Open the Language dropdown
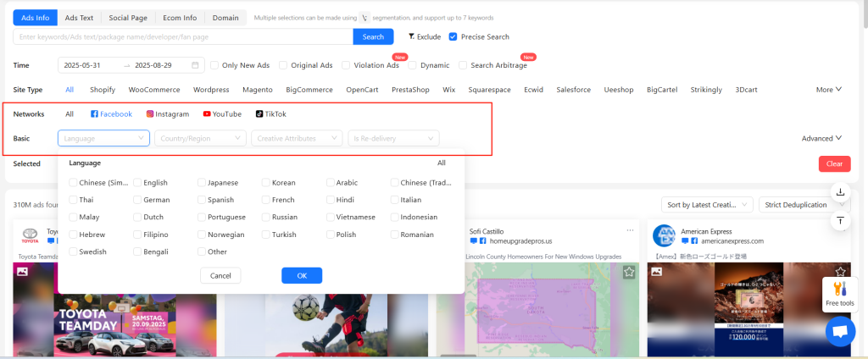The width and height of the screenshot is (868, 359). coord(103,138)
